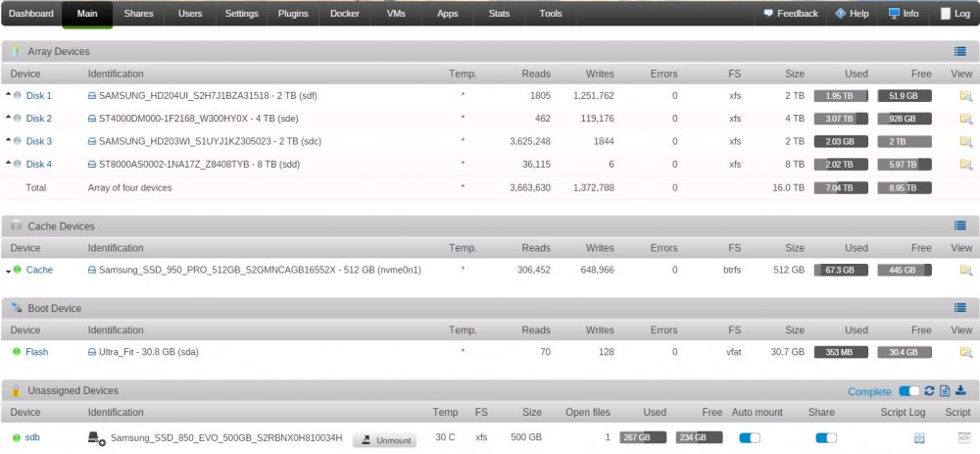Image resolution: width=980 pixels, height=454 pixels.
Task: Open the Unassigned Devices log document icon
Action: [x=945, y=391]
